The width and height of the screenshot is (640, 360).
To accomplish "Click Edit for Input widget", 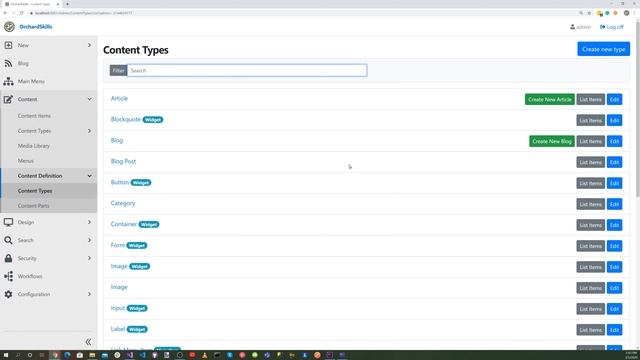I will tap(614, 309).
